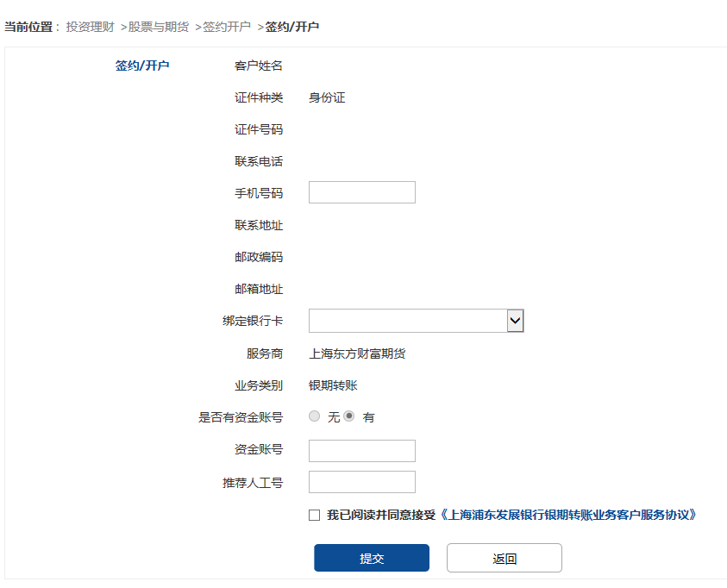Screen dimensions: 727x588
Task: Click the bold 签约/开户 breadcrumb at path end
Action: point(292,27)
